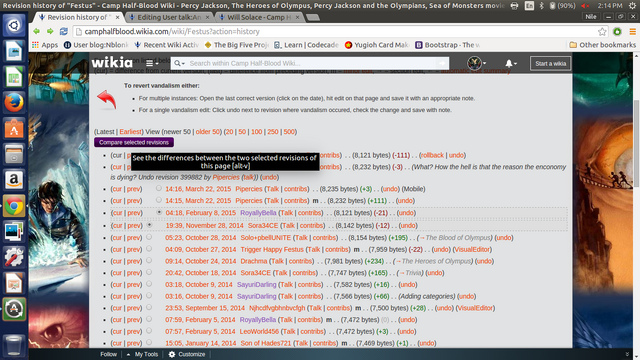Viewport: 640px width, 360px height.
Task: Open Ubuntu Software Center in dock
Action: 14,128
